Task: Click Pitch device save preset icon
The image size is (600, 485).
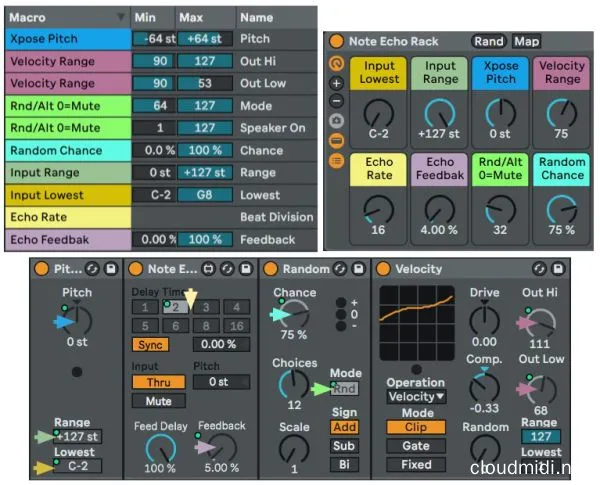Action: pos(111,269)
